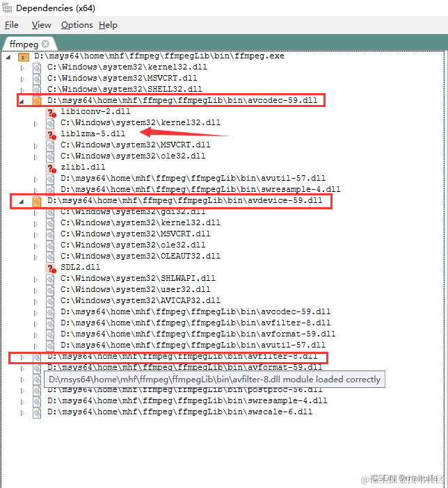Click the swscale-6.dll module icon
Image resolution: width=448 pixels, height=488 pixels.
pyautogui.click(x=37, y=413)
